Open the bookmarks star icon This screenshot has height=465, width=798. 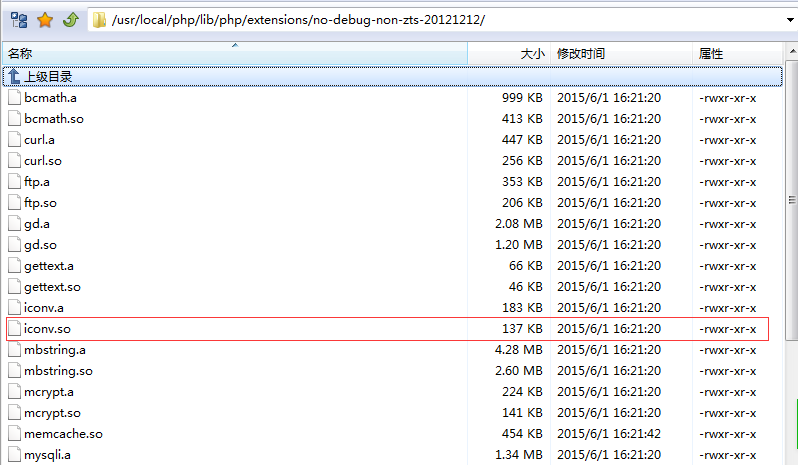point(45,20)
